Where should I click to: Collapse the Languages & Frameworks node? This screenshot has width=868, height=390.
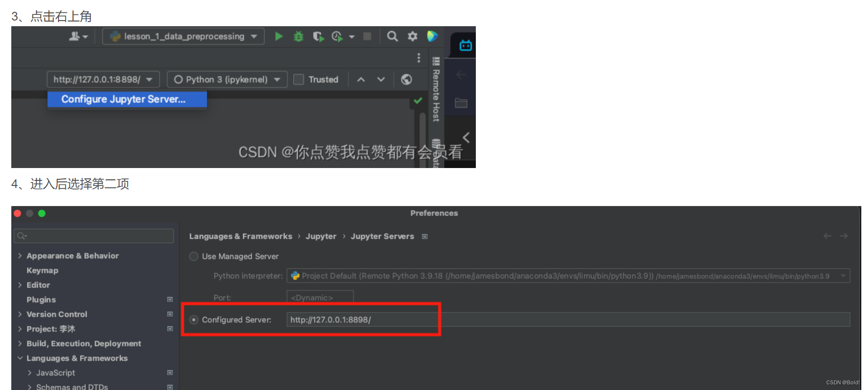click(20, 358)
